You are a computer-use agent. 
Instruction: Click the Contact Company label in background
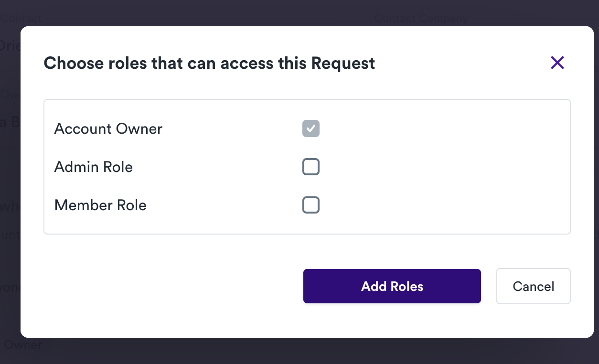(421, 18)
